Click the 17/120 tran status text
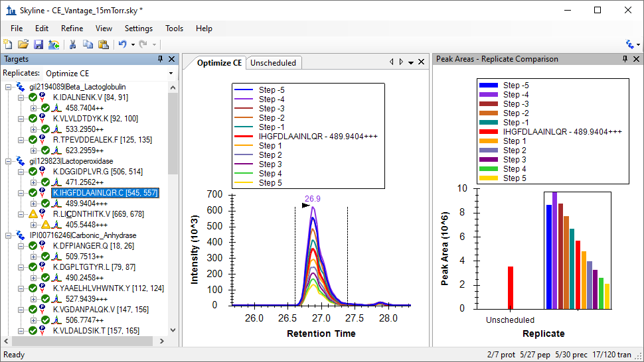Viewport: 644px width, 362px height. pyautogui.click(x=612, y=355)
